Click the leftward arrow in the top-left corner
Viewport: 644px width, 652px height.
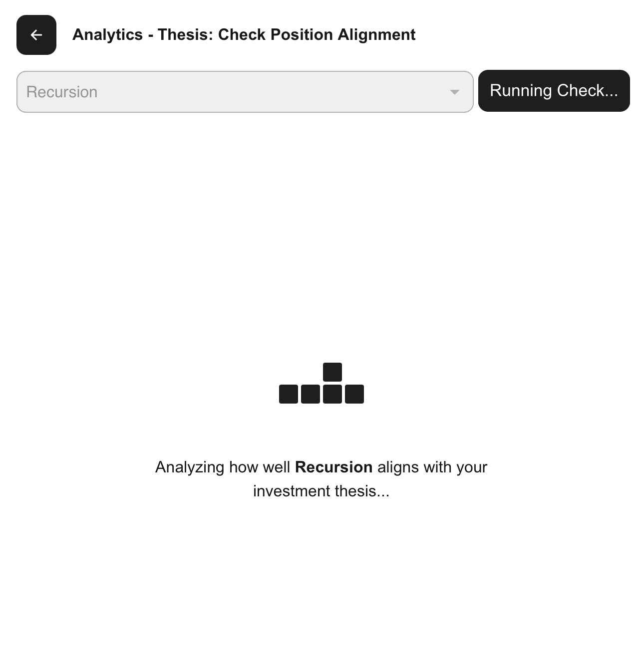point(36,35)
